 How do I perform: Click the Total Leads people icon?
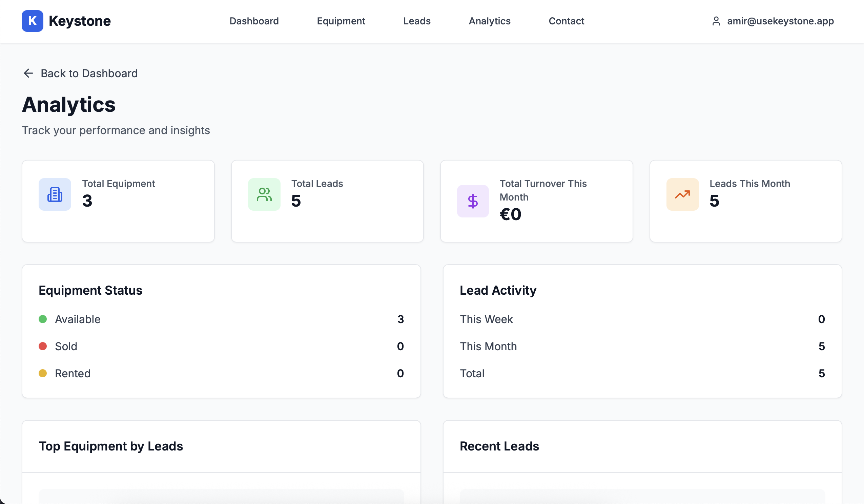tap(264, 194)
